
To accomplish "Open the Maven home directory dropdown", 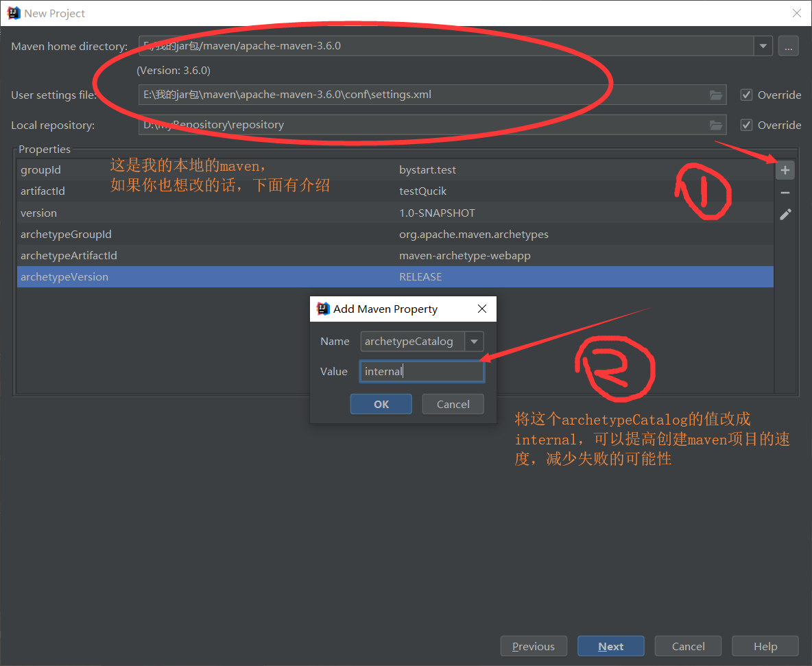I will point(763,46).
